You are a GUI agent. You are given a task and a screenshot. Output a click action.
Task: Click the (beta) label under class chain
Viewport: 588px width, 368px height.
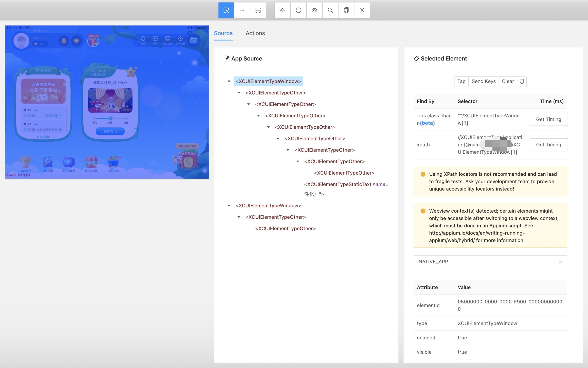click(x=427, y=123)
